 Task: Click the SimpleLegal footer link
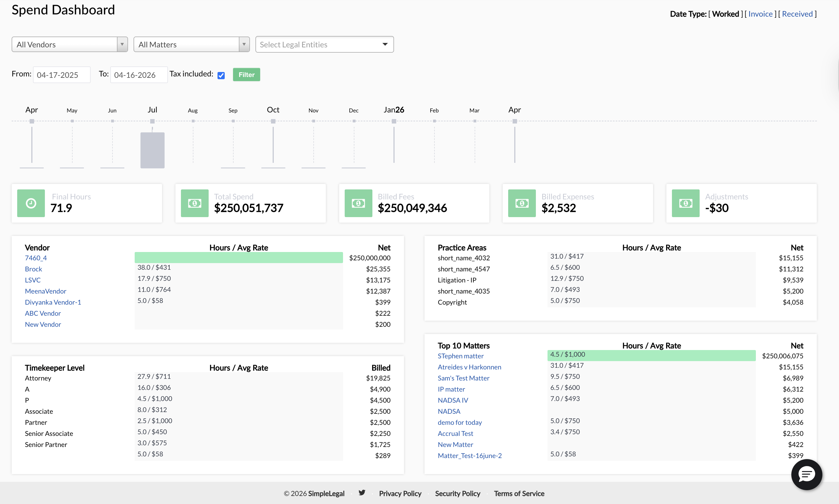326,493
